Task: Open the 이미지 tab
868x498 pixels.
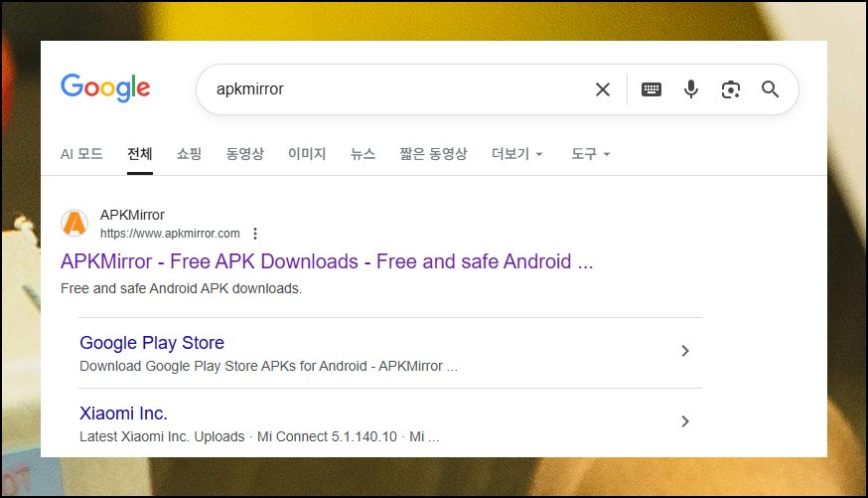Action: tap(307, 153)
